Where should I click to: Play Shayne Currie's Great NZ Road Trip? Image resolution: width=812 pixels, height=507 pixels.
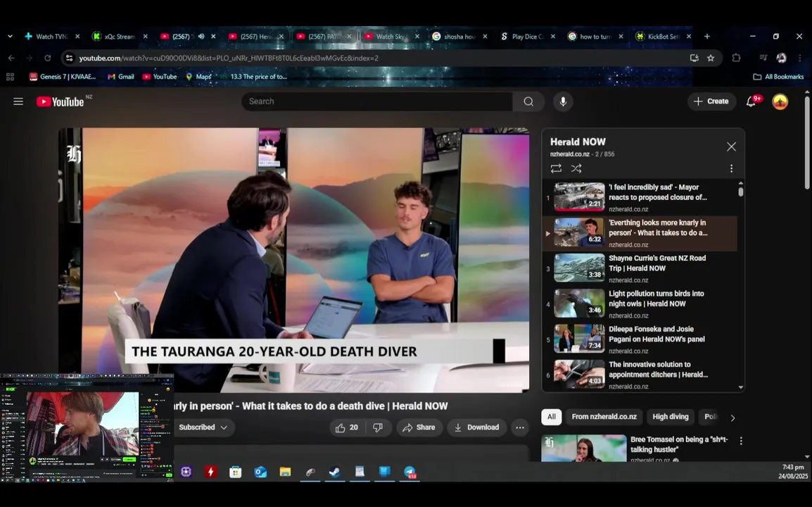(640, 268)
